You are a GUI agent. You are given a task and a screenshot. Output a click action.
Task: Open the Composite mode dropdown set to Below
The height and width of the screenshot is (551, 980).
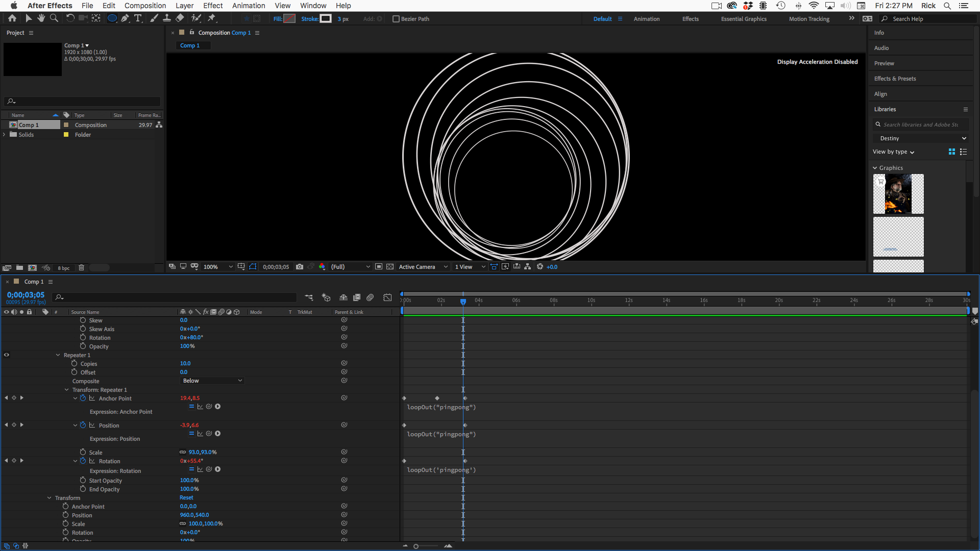212,381
